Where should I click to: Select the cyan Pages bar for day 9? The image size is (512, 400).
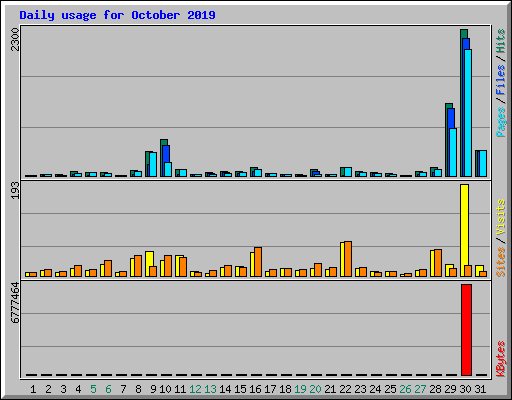pyautogui.click(x=153, y=165)
